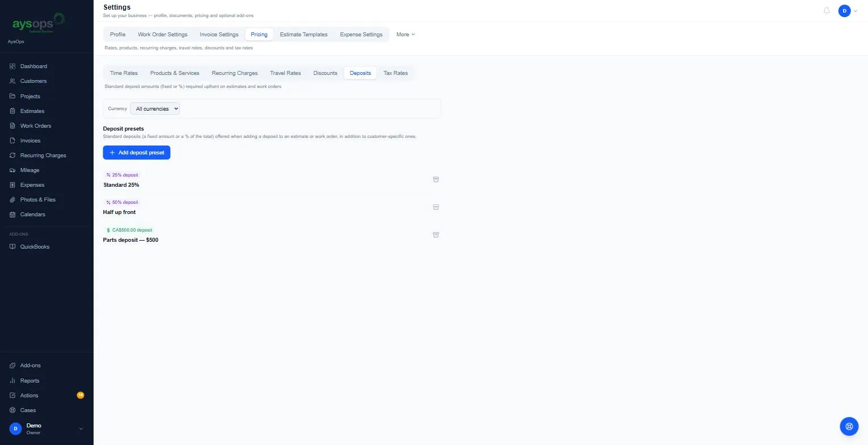Open the Discounts pricing tab

point(325,73)
